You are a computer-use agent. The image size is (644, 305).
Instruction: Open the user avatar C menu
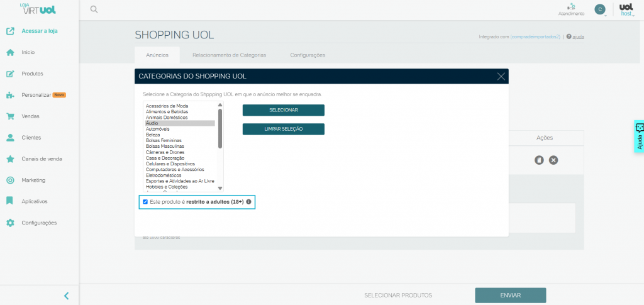pos(600,9)
